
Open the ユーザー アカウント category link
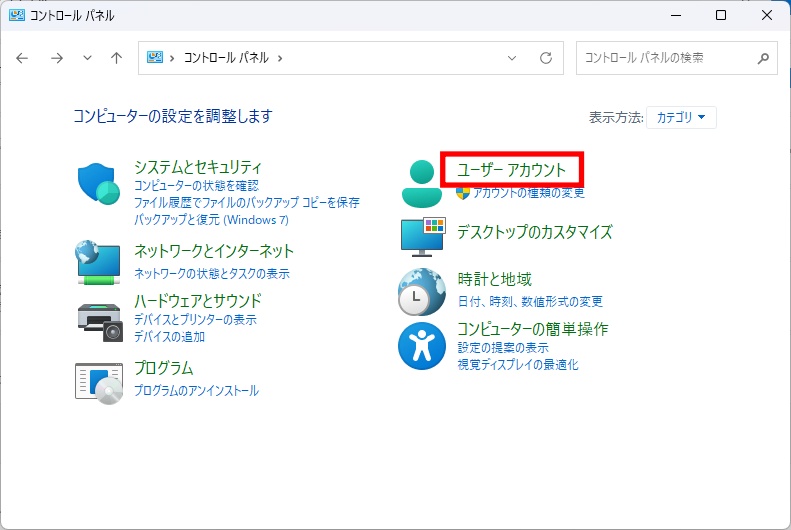point(511,170)
